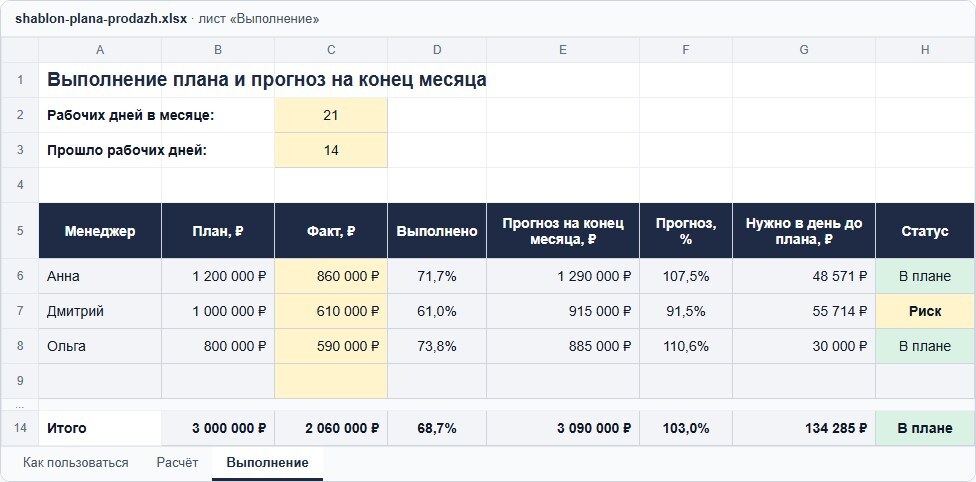Switch to the «Как пользоваться» sheet tab
This screenshot has width=976, height=482.
point(75,463)
